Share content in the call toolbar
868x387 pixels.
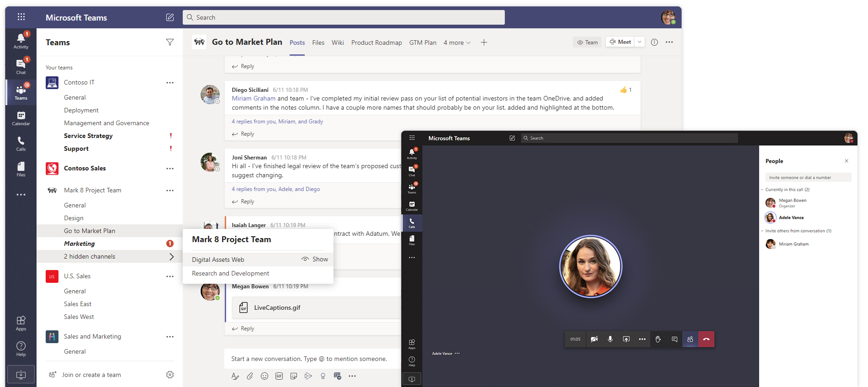point(626,339)
